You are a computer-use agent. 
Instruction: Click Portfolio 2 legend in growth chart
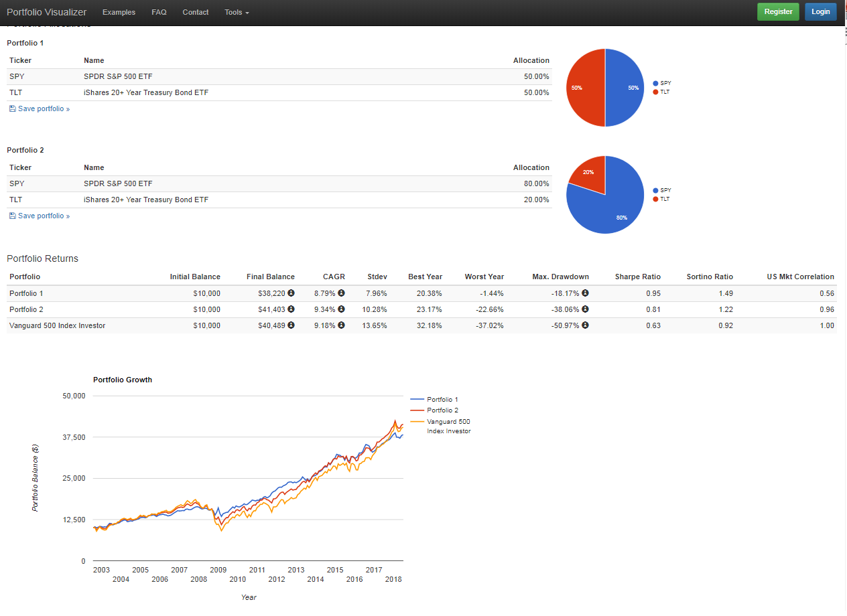(x=434, y=410)
